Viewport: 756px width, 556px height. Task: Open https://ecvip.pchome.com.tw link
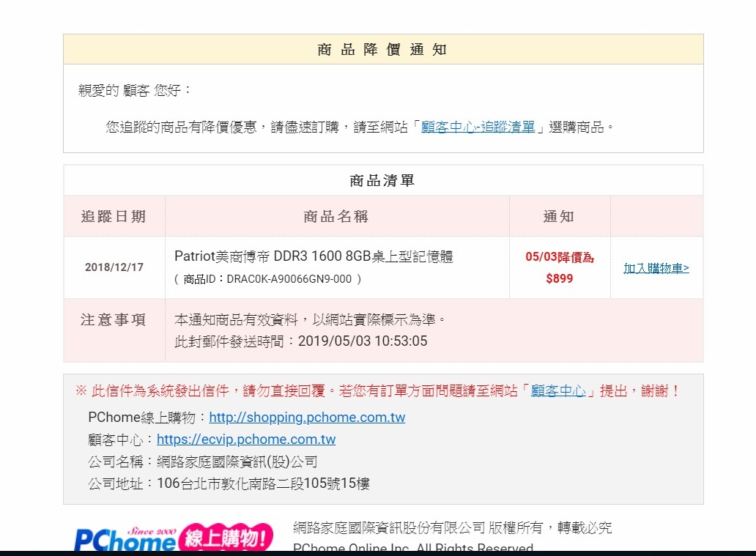246,440
